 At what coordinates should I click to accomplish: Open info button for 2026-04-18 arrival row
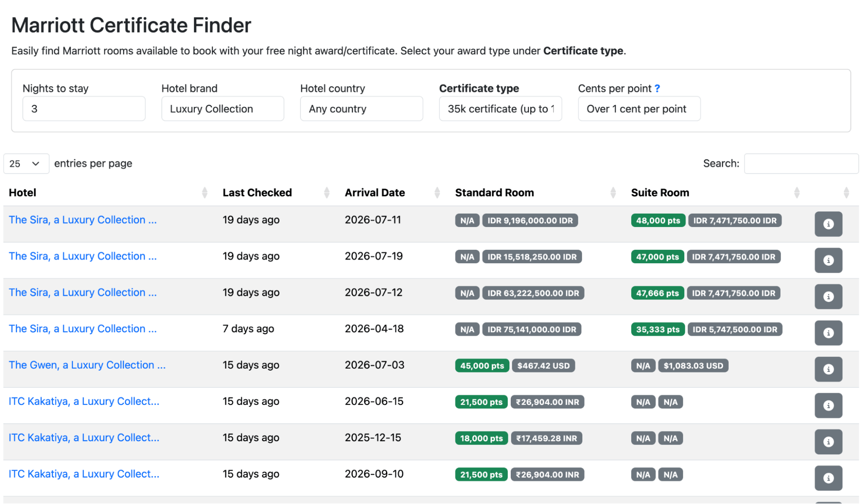click(828, 333)
